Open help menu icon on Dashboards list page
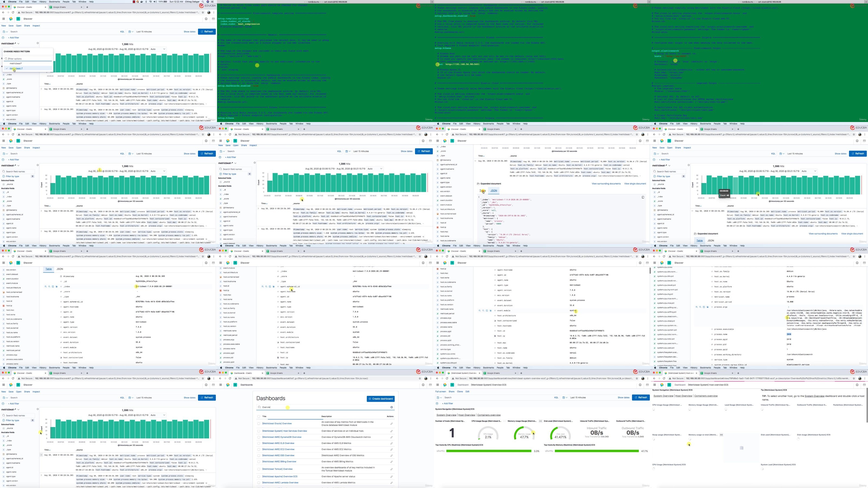The width and height of the screenshot is (868, 488). (x=423, y=385)
